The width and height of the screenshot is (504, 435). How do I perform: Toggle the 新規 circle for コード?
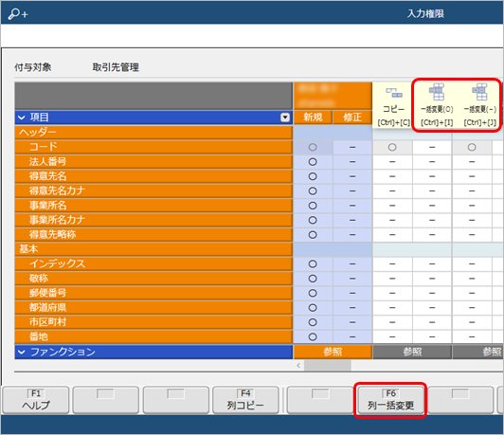[x=313, y=147]
